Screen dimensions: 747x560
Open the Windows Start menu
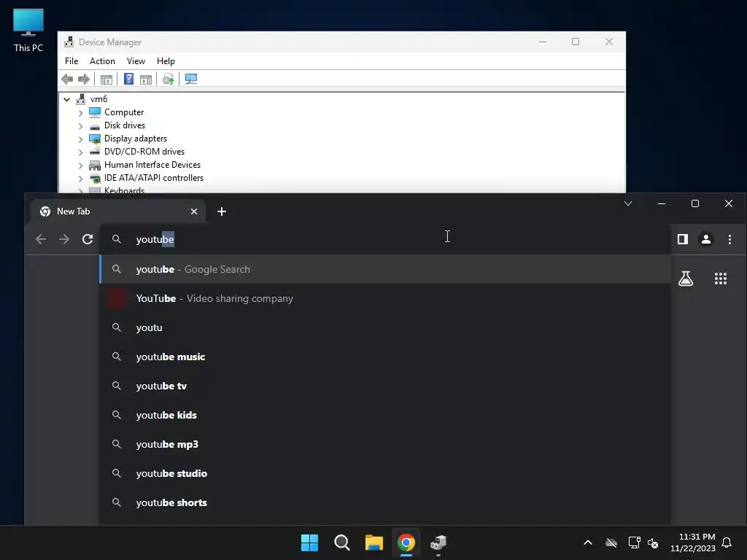[x=309, y=542]
